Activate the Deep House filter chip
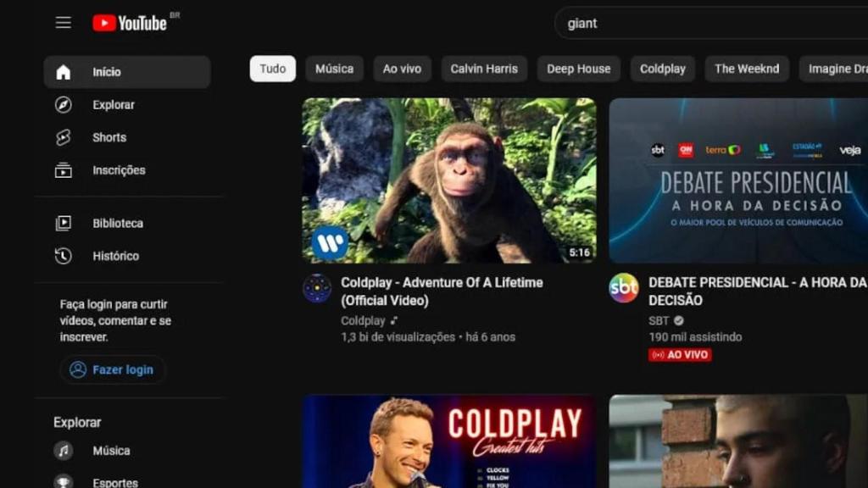 [x=579, y=69]
